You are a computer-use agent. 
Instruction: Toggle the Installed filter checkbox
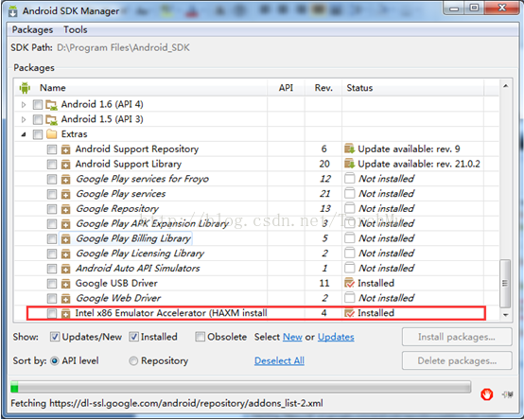click(133, 337)
